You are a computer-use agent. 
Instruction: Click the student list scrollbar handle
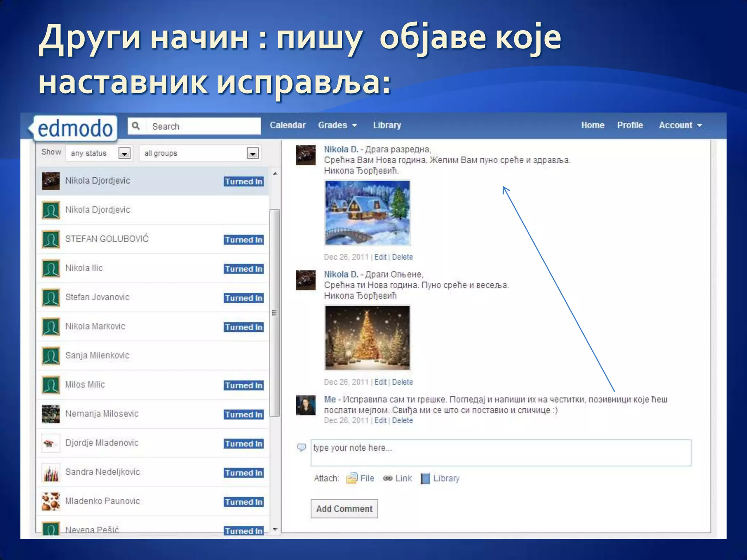click(275, 312)
